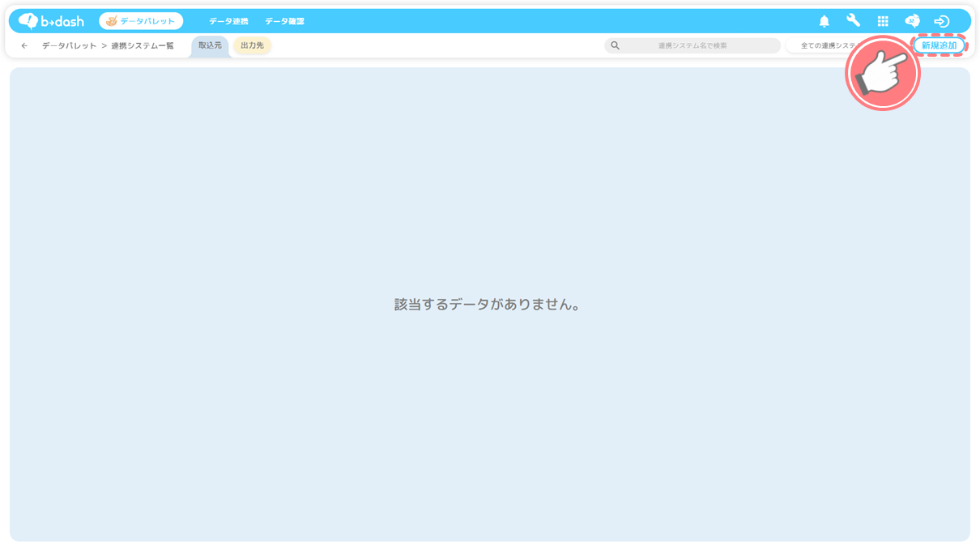Switch to the 取込元 tab
The image size is (980, 551).
pyautogui.click(x=210, y=46)
